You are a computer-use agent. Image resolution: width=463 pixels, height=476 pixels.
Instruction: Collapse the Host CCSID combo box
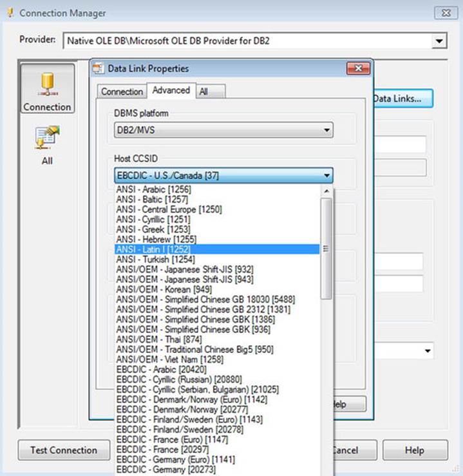pyautogui.click(x=326, y=175)
